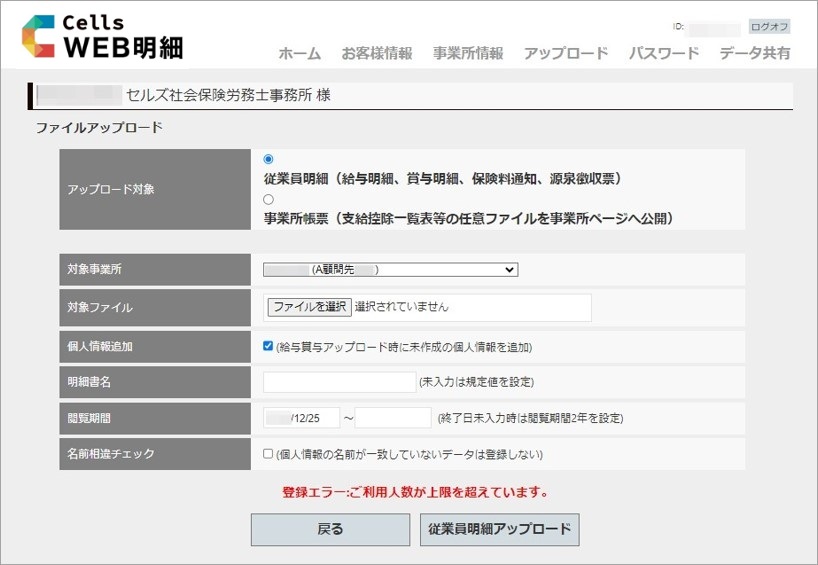The image size is (818, 565).
Task: Click the 閲覧期間 end date field
Action: (392, 417)
